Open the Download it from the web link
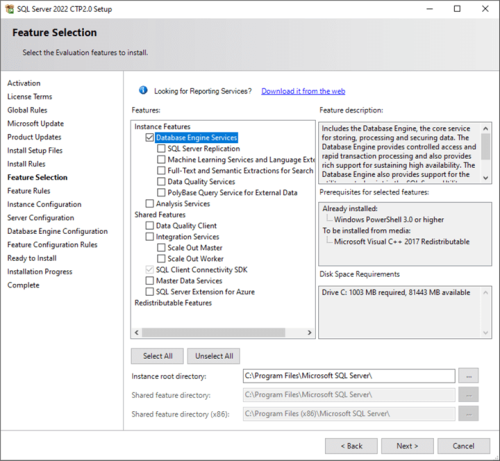 pyautogui.click(x=303, y=91)
